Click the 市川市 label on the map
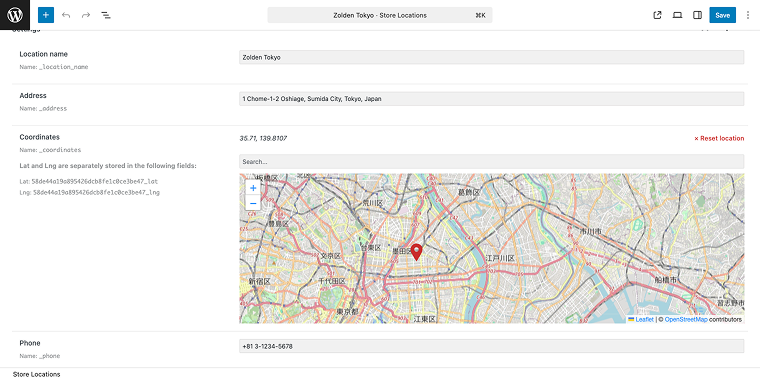 click(590, 232)
